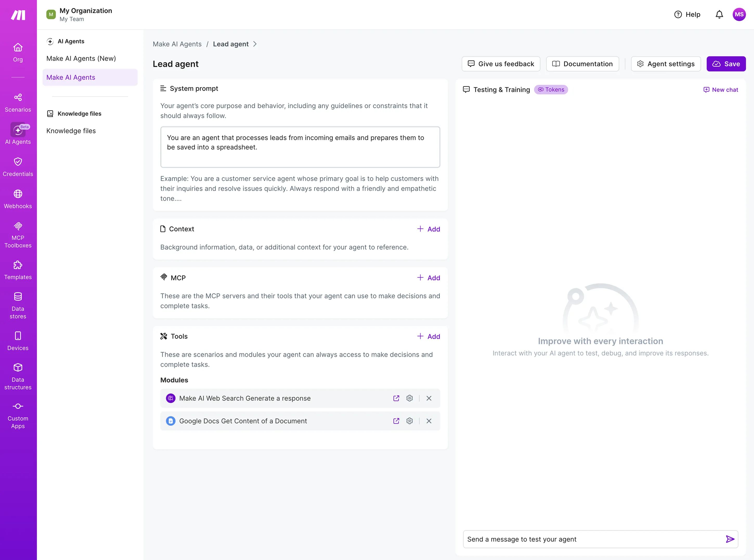Click Give us feedback button
The image size is (754, 560).
pos(501,64)
